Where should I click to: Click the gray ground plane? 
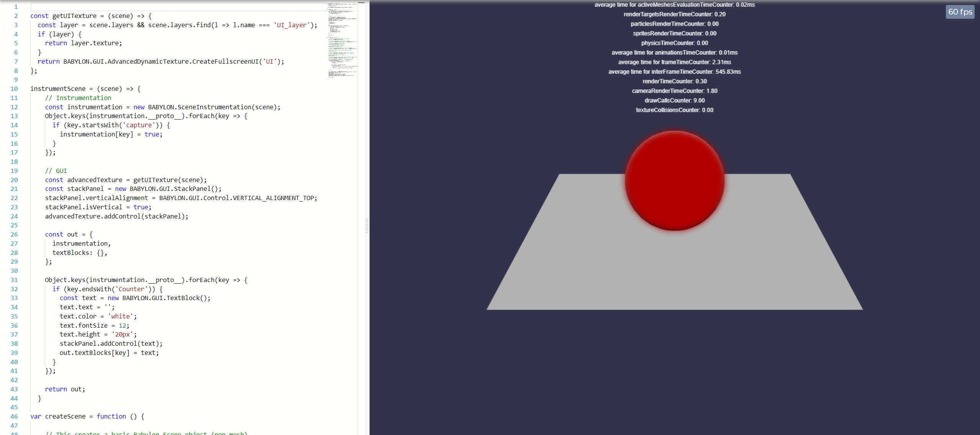pyautogui.click(x=674, y=268)
